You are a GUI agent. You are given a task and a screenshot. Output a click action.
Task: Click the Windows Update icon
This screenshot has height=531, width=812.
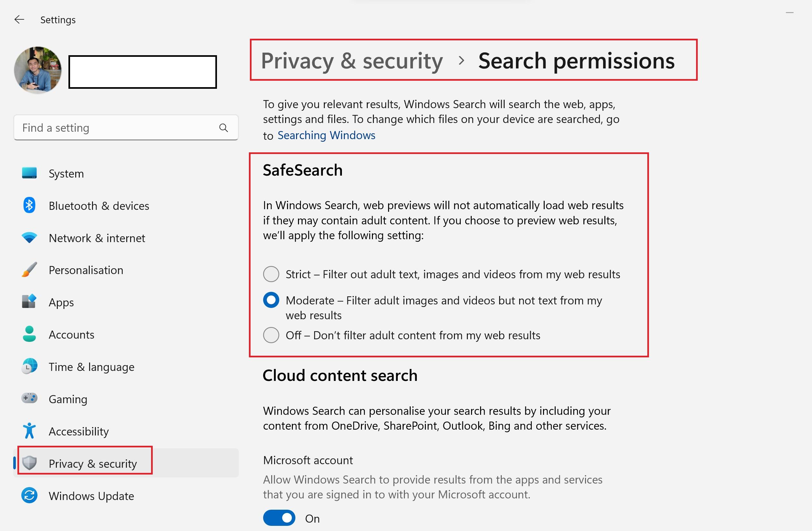click(x=29, y=495)
